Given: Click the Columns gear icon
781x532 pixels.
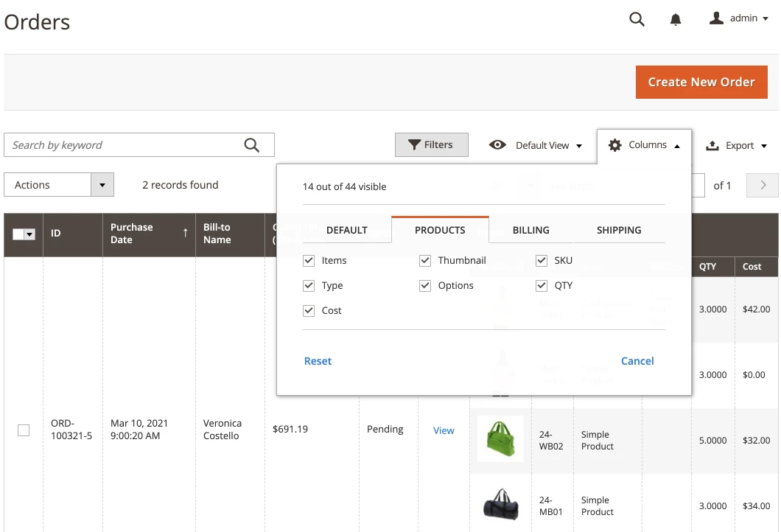Looking at the screenshot, I should (x=614, y=145).
